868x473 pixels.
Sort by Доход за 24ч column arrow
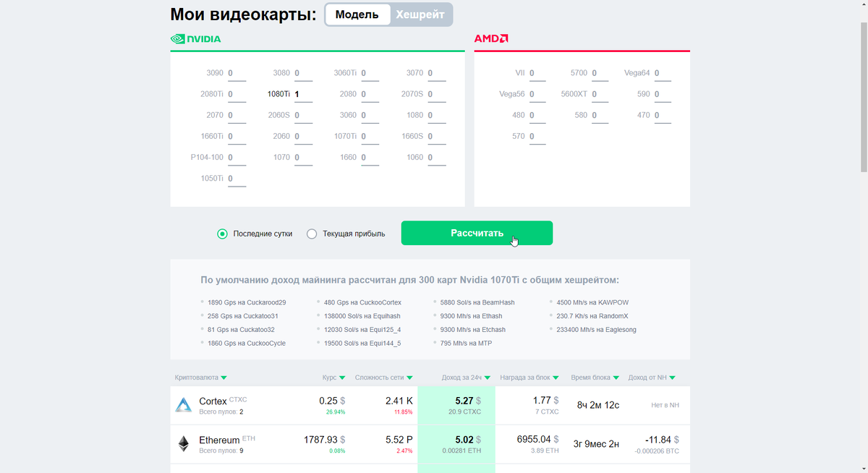tap(487, 378)
